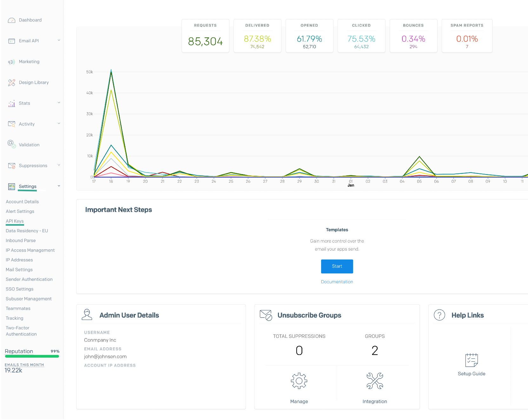Open Subuser Management
The height and width of the screenshot is (420, 528).
(x=29, y=299)
